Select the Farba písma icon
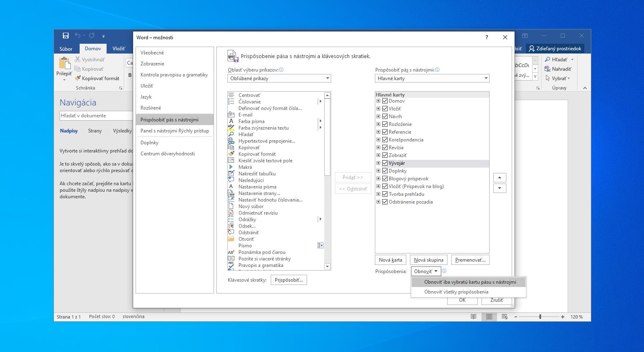 231,121
